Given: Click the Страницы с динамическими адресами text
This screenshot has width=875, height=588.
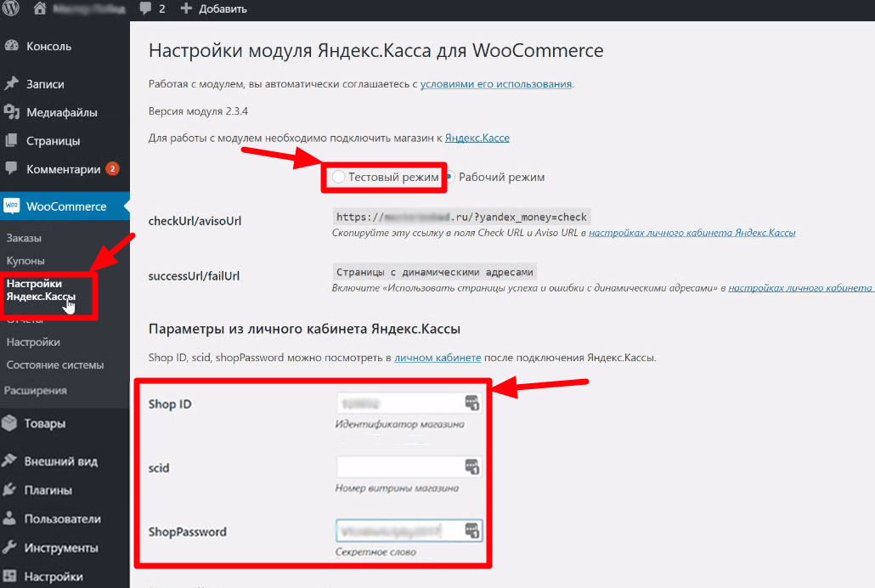Looking at the screenshot, I should coord(435,272).
